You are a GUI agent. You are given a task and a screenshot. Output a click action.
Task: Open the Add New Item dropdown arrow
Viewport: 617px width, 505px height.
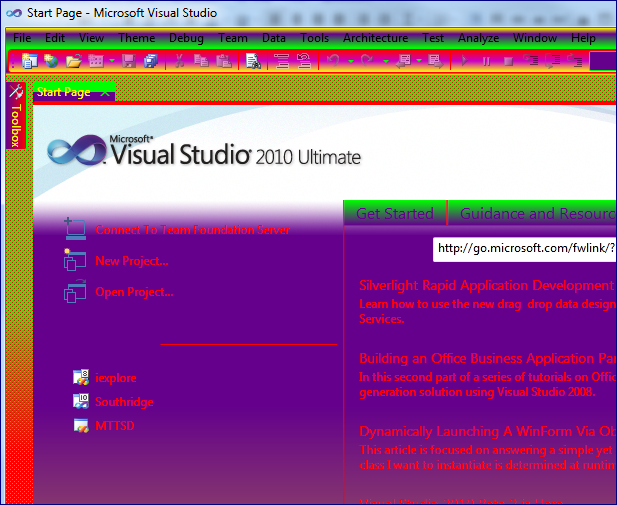tap(112, 61)
